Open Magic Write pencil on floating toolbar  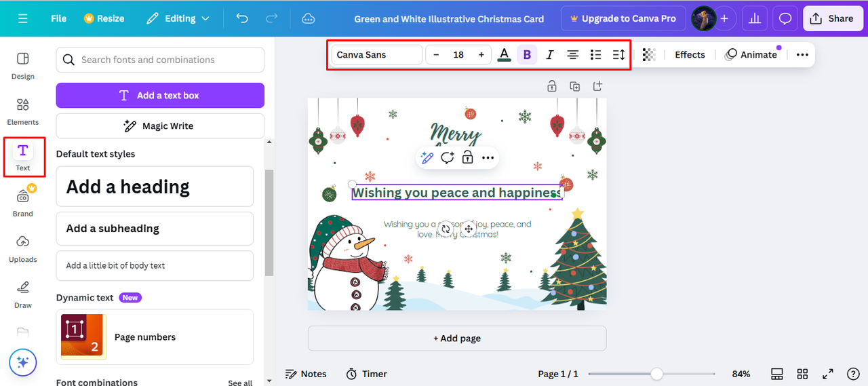point(427,157)
